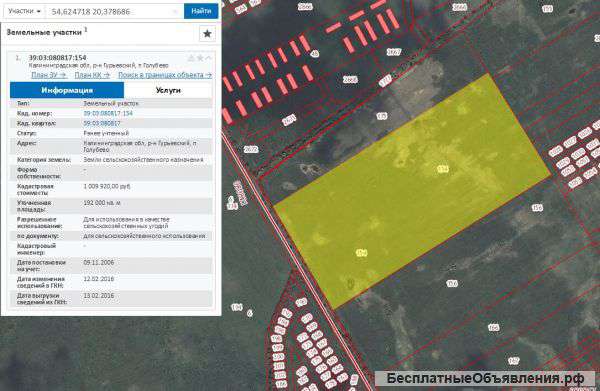Click parcel 2672 on the map
This screenshot has width=600, height=391.
251,149
